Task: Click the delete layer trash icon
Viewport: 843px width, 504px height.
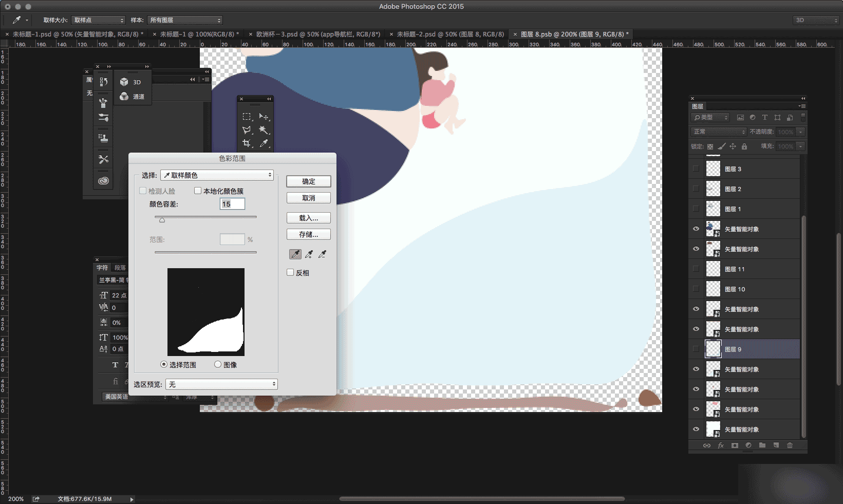Action: point(790,445)
